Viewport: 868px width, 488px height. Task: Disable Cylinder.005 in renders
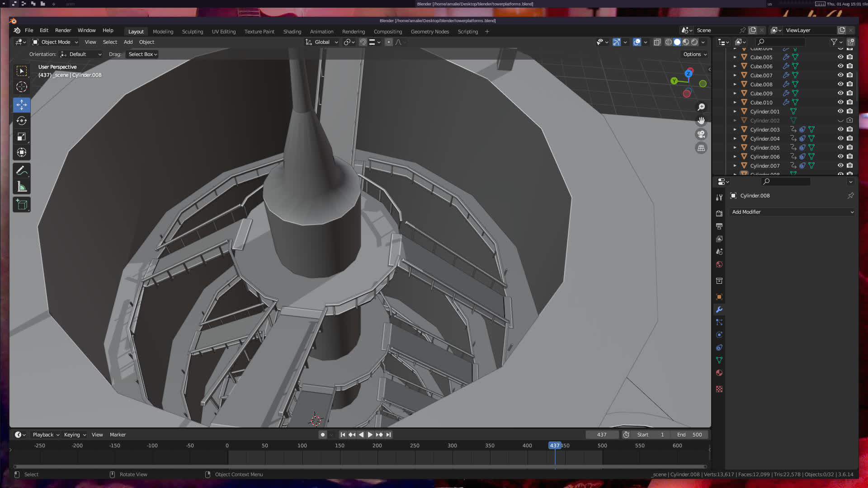pos(850,148)
